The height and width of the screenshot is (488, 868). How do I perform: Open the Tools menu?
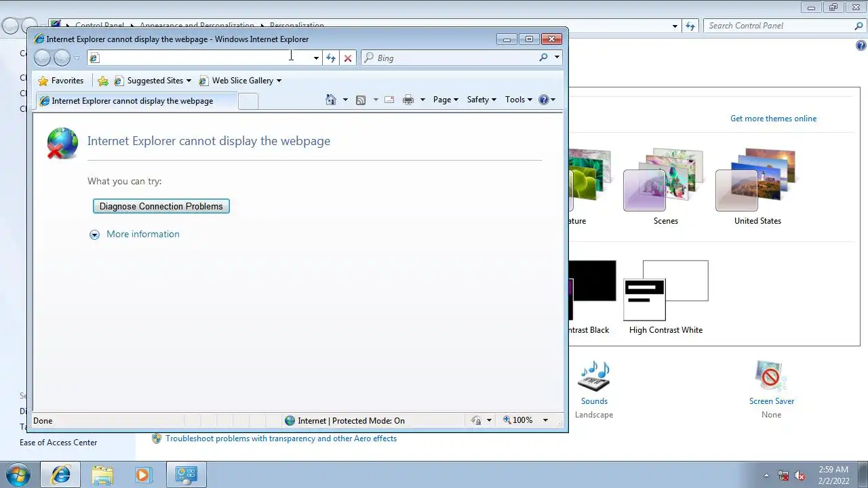pyautogui.click(x=519, y=100)
